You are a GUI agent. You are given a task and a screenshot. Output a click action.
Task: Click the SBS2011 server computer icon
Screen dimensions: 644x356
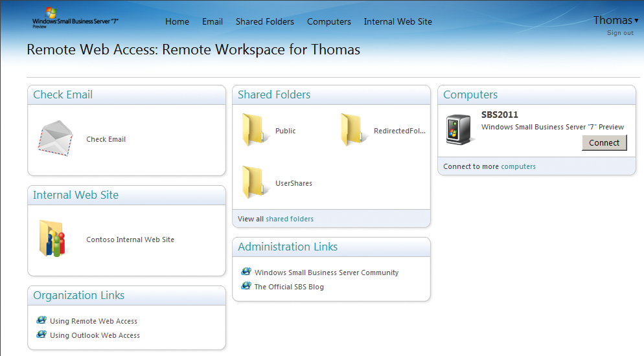pyautogui.click(x=459, y=129)
